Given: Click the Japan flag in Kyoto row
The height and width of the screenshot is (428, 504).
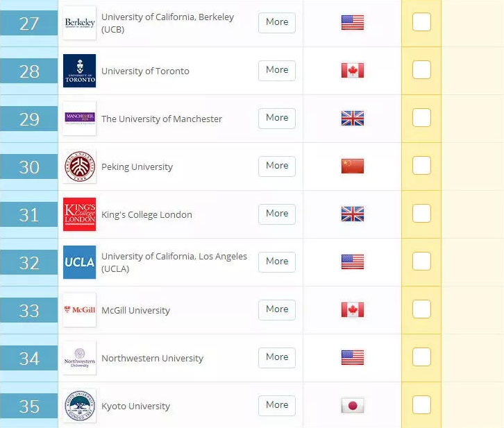Looking at the screenshot, I should click(x=353, y=406).
